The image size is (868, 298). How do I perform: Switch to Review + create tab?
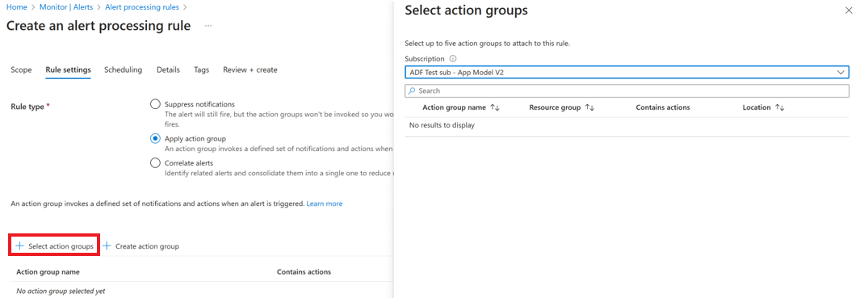click(250, 69)
